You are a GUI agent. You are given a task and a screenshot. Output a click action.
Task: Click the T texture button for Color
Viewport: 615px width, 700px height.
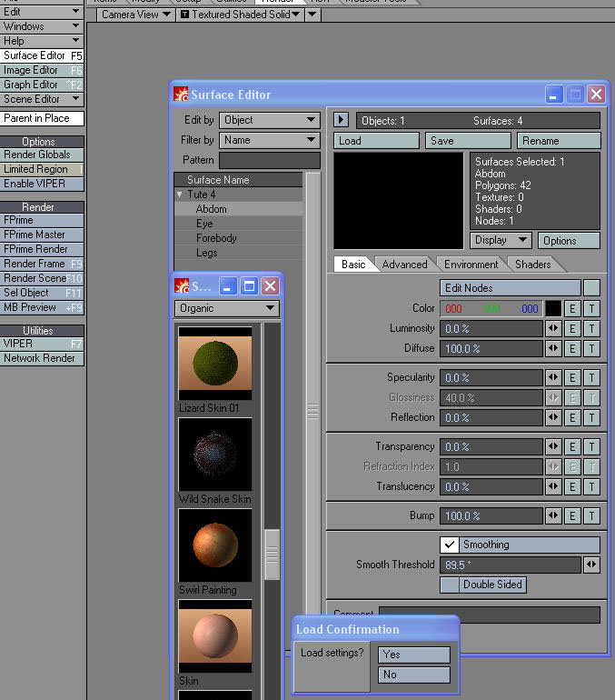pos(591,309)
